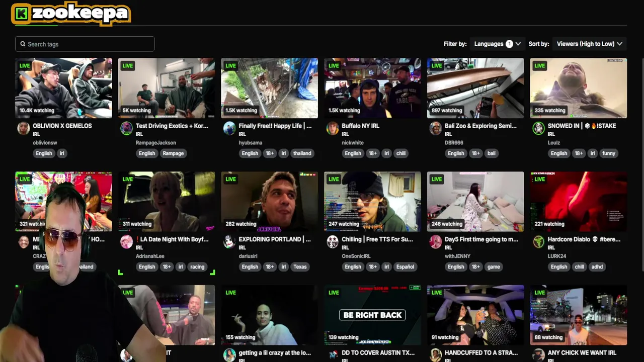644x362 pixels.
Task: Open EXPLORING PORTLAND stream thumbnail
Action: pyautogui.click(x=269, y=202)
